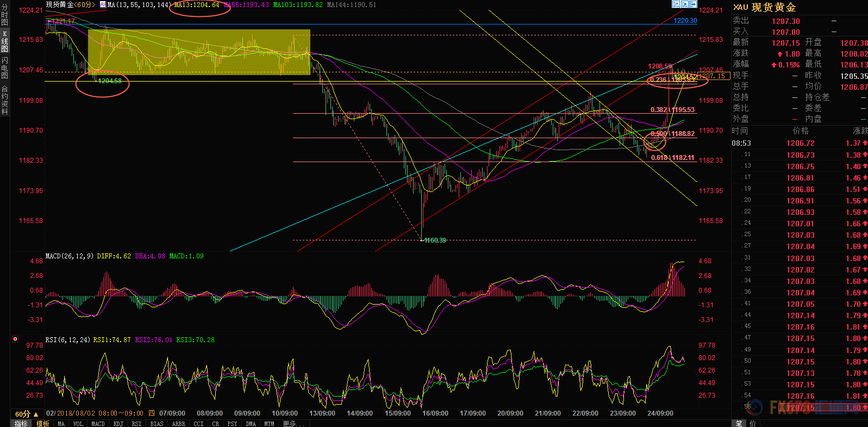This screenshot has width=868, height=427.
Task: Click the 13/09:00 time axis label
Action: [x=322, y=413]
